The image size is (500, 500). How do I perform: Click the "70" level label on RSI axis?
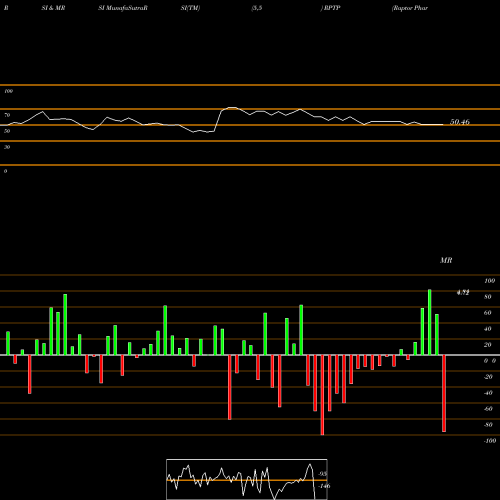coord(7,115)
